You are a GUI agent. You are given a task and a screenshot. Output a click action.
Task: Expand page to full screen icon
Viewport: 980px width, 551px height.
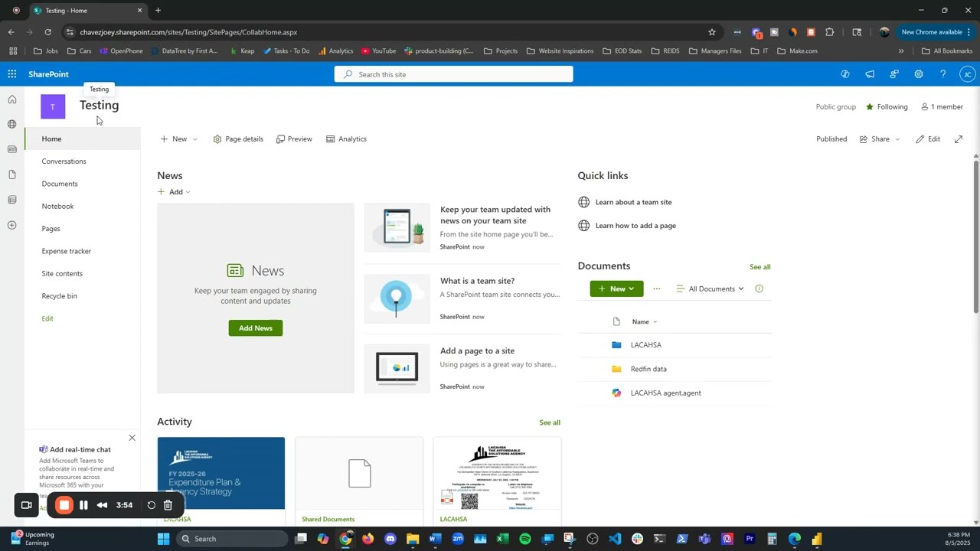click(x=959, y=139)
